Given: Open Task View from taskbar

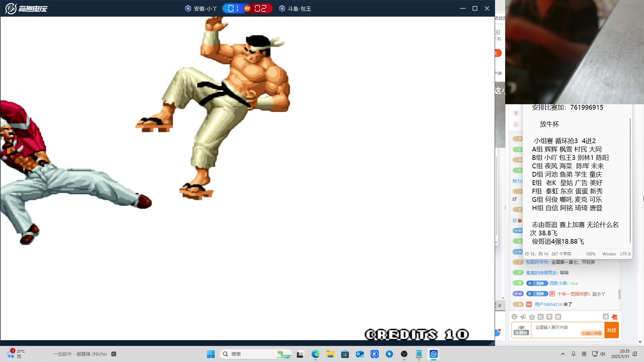Looking at the screenshot, I should [300, 354].
